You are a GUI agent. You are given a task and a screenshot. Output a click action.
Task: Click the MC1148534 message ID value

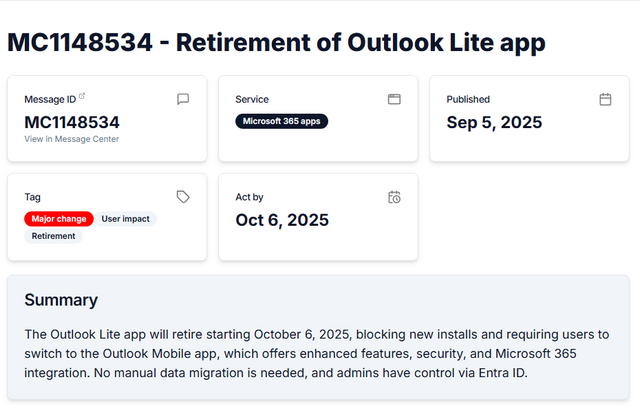pyautogui.click(x=72, y=122)
